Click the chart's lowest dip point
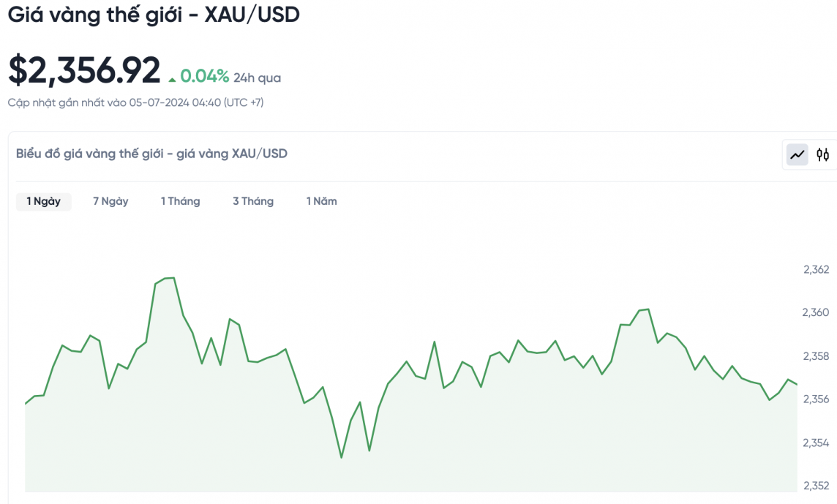This screenshot has height=504, width=837. coord(342,458)
